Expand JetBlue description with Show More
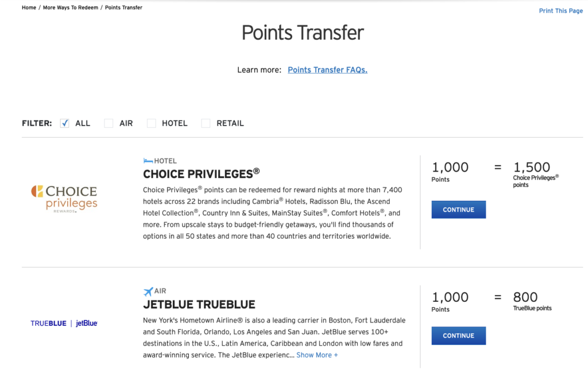The width and height of the screenshot is (588, 373). (317, 355)
